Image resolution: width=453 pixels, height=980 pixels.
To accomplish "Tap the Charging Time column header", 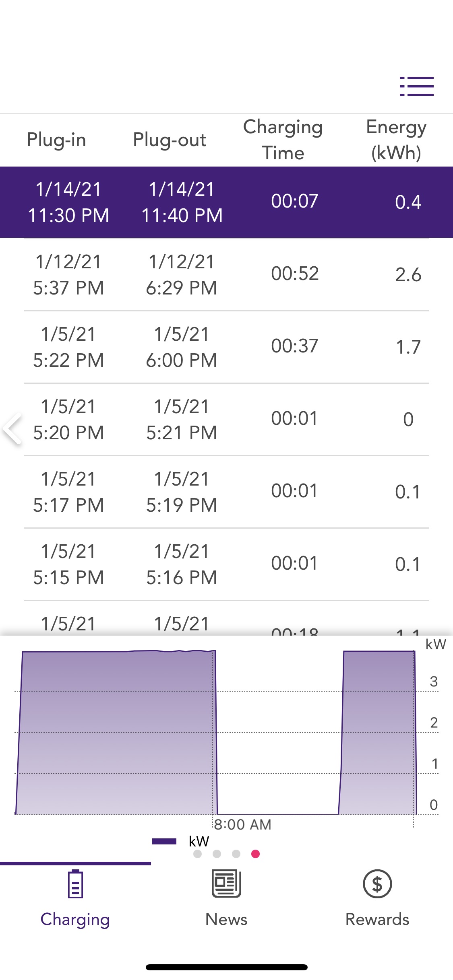I will point(283,140).
